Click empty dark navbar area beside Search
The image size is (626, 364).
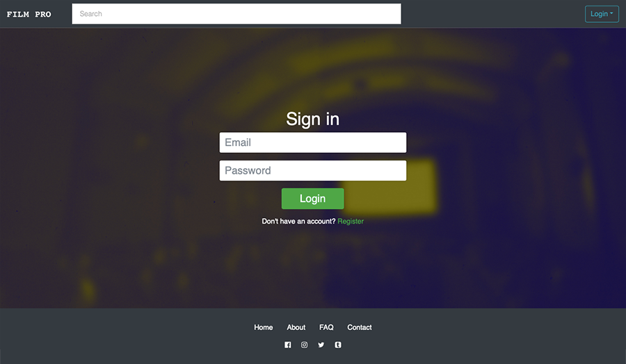[x=493, y=14]
